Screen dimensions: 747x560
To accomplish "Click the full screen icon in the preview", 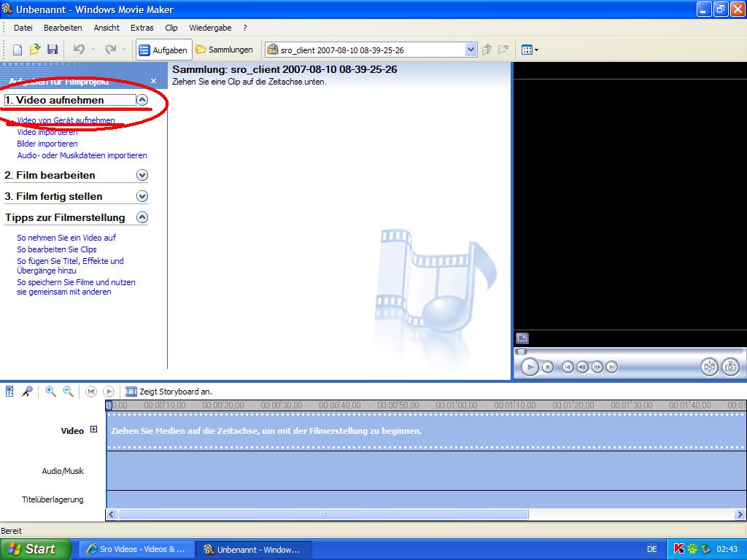I will pyautogui.click(x=522, y=338).
